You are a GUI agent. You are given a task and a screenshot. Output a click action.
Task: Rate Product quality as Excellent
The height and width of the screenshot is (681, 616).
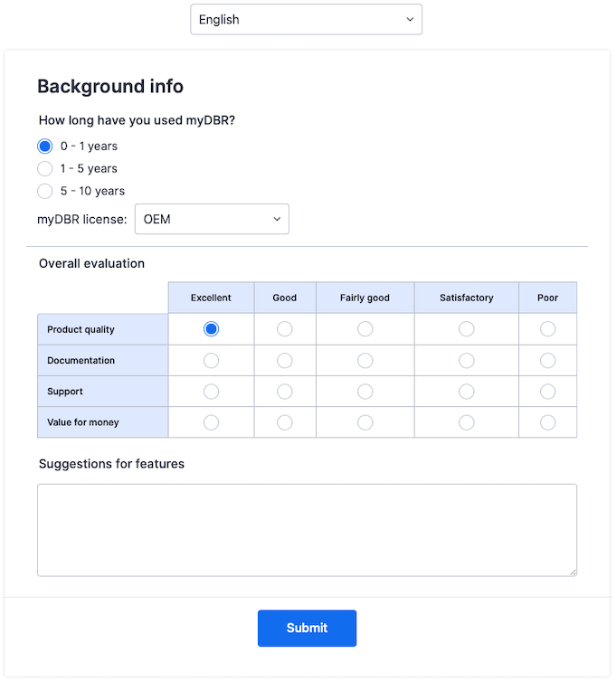[211, 329]
